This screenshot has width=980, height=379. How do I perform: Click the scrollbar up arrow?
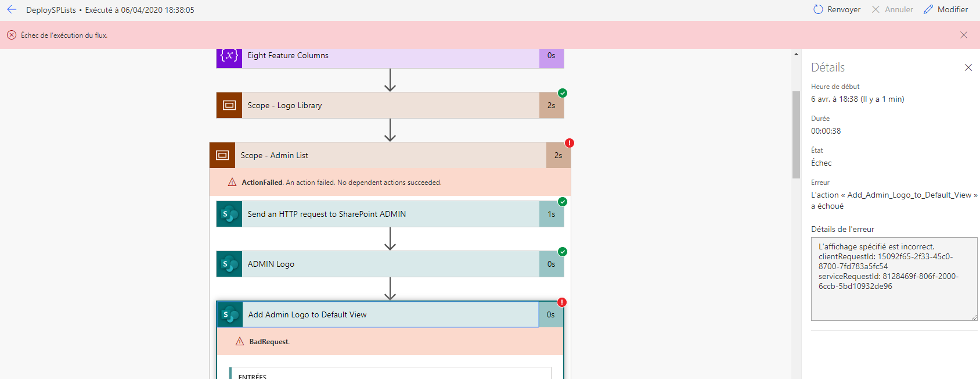coord(796,54)
